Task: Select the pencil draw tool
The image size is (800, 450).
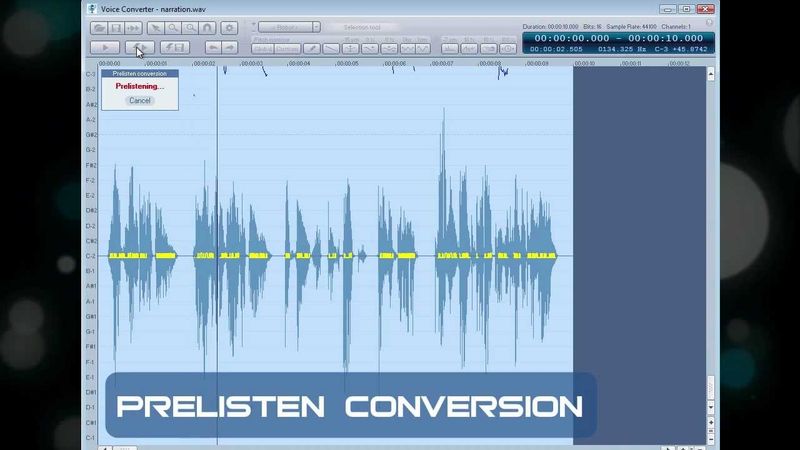Action: point(312,49)
